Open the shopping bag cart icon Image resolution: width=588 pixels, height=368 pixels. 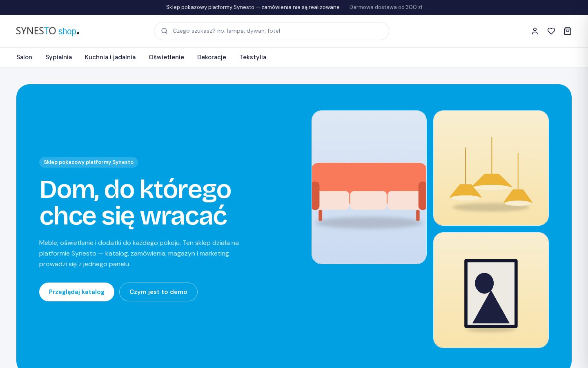click(568, 31)
